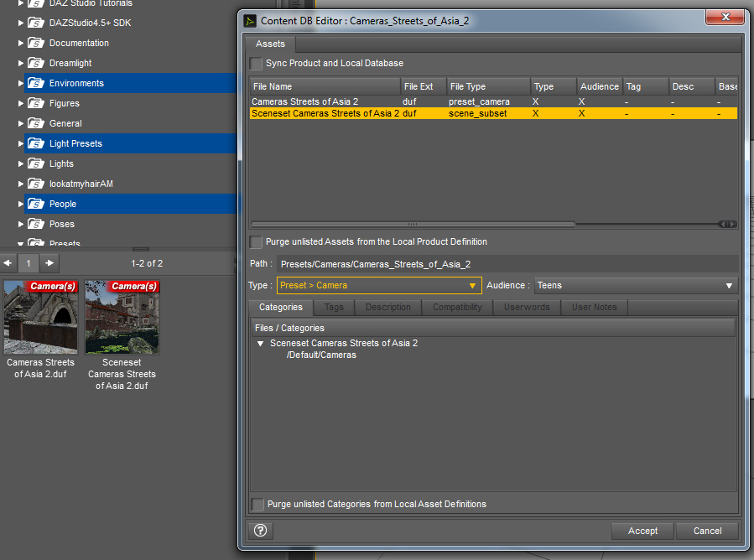Click scrollbar arrows at assets table right end

tap(727, 224)
